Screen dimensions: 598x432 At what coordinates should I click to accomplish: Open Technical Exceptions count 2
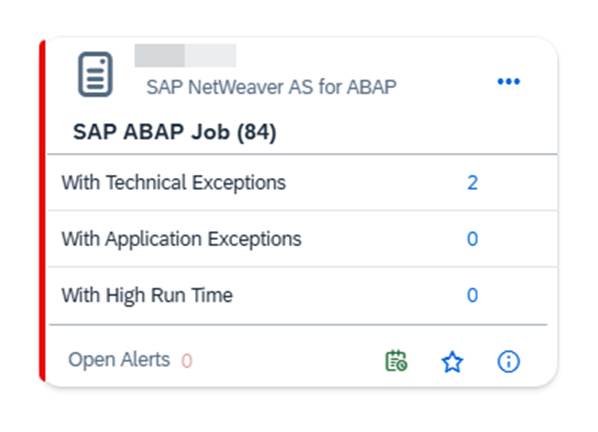click(472, 183)
